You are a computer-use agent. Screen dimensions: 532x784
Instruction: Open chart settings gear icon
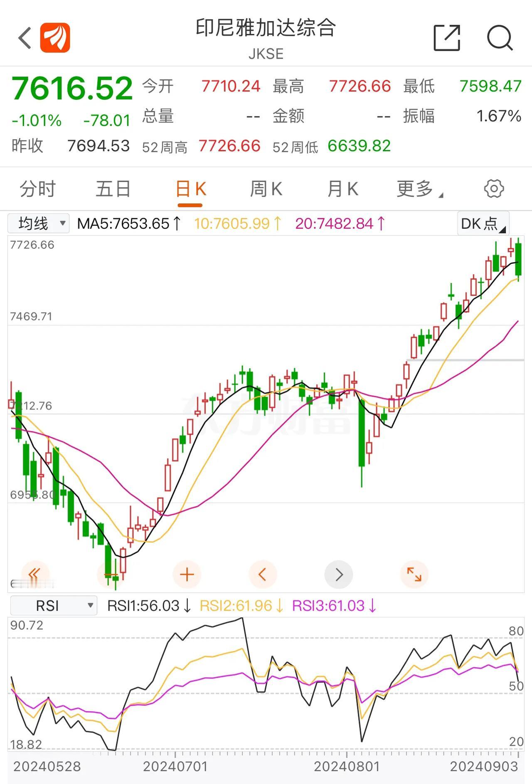(494, 189)
